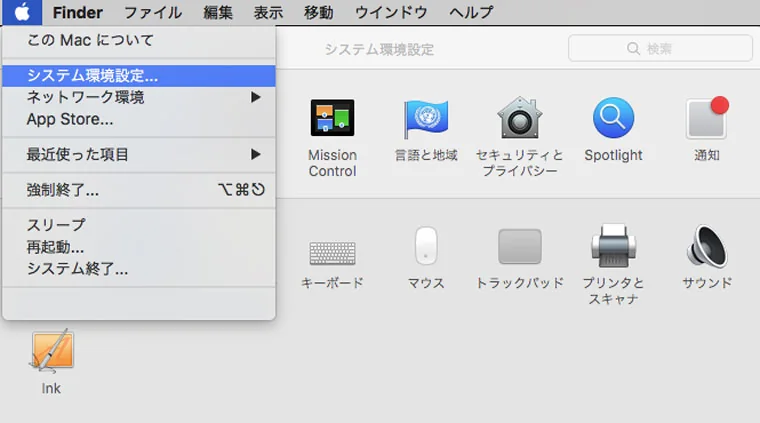
Task: Open Spotlight preferences
Action: [x=613, y=130]
